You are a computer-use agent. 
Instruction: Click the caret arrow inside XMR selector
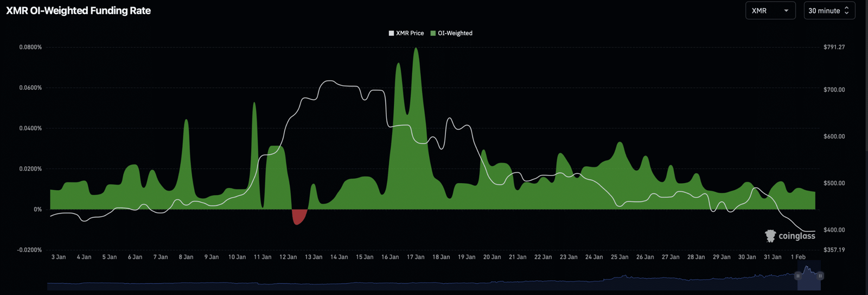(x=786, y=11)
